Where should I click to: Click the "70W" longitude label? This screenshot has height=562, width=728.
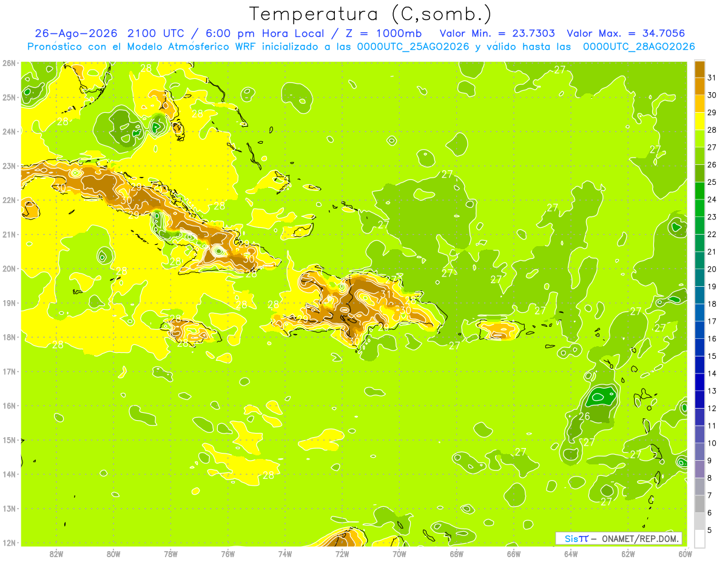399,554
